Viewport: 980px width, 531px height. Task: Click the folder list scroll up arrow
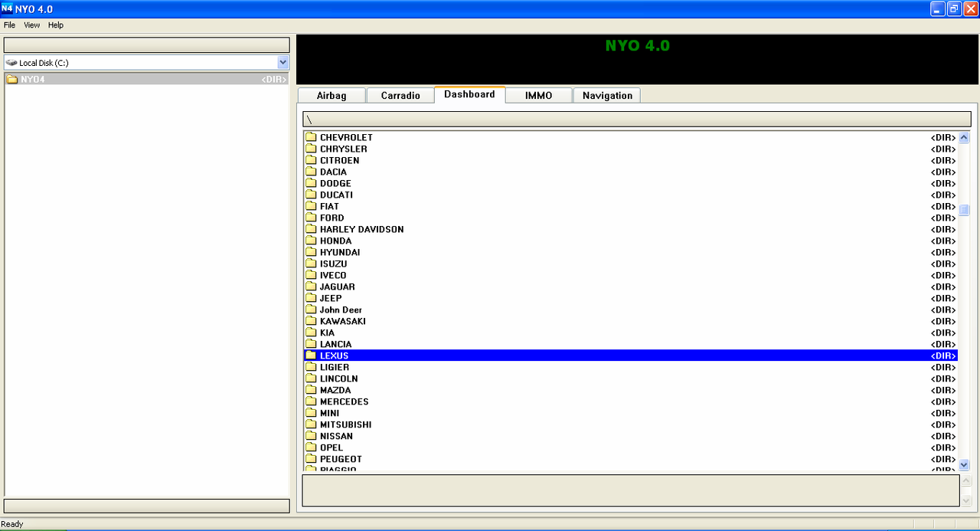tap(964, 138)
